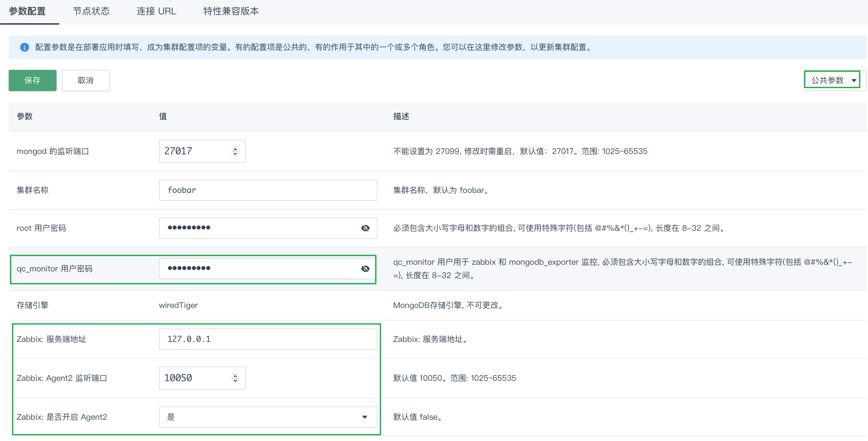
Task: Click the 'Zabbix: 服务端地址' parameter label
Action: pyautogui.click(x=51, y=339)
